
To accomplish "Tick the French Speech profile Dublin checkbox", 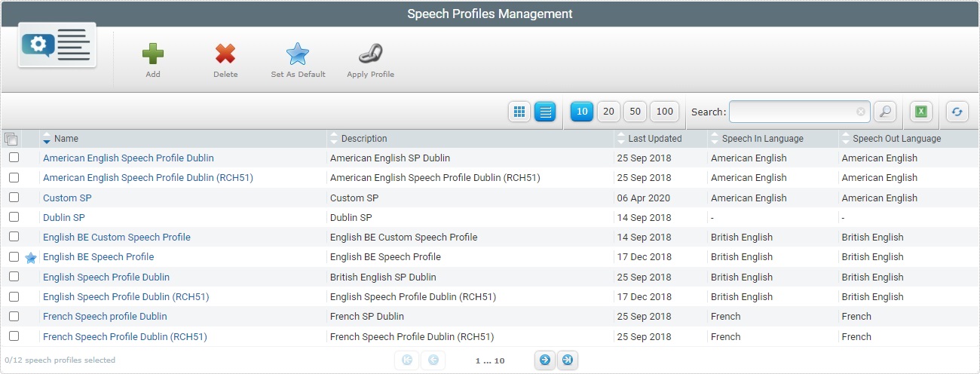I will pyautogui.click(x=14, y=316).
